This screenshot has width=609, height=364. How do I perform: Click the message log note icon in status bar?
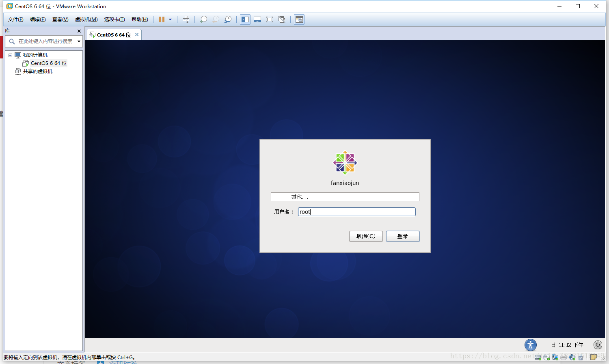pyautogui.click(x=593, y=357)
